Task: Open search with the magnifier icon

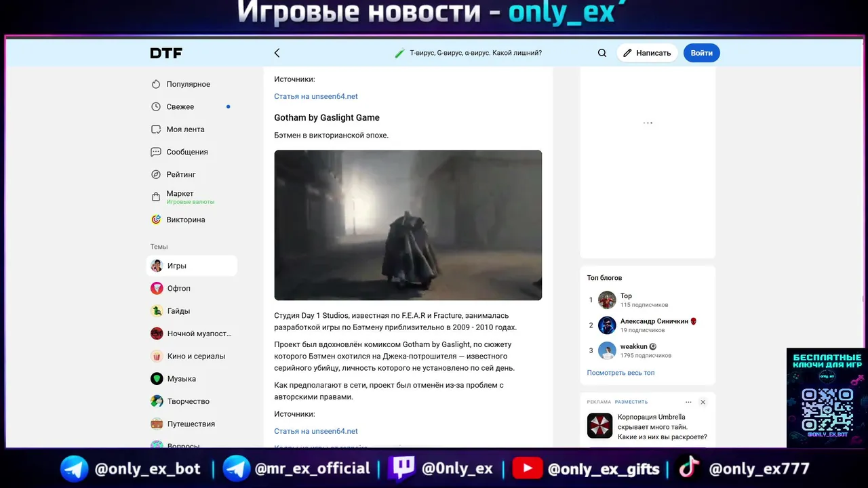Action: [602, 53]
